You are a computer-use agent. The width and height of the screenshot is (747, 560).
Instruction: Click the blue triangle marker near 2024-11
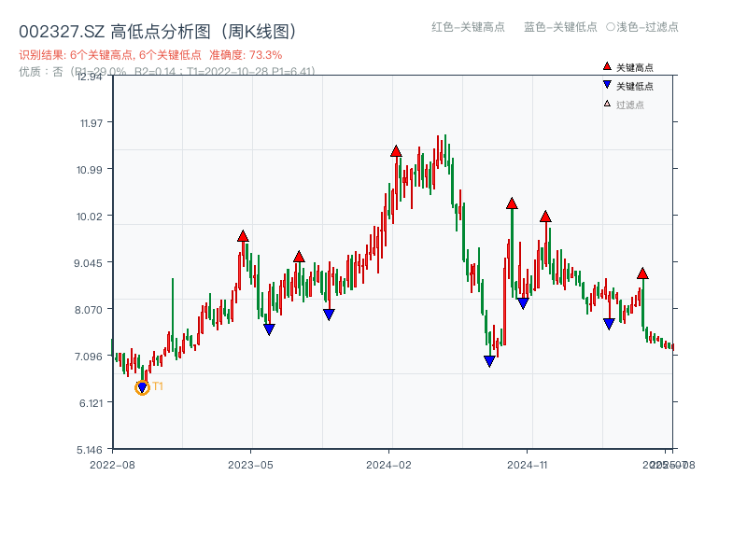523,302
